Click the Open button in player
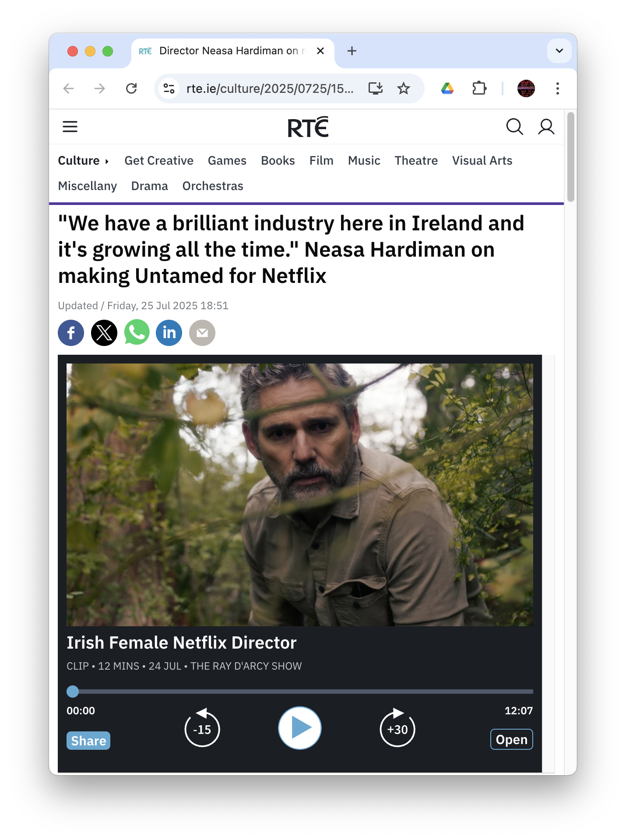This screenshot has width=626, height=840. coord(511,739)
